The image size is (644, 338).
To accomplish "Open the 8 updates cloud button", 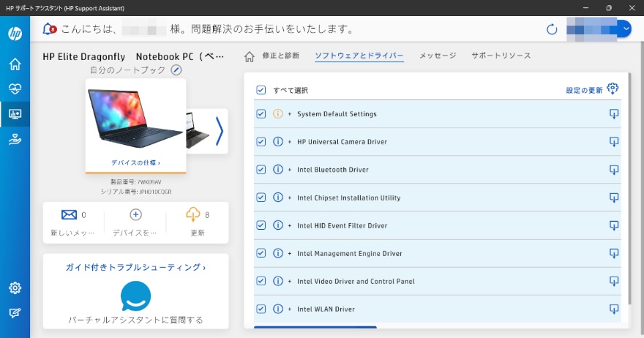I will [x=198, y=222].
